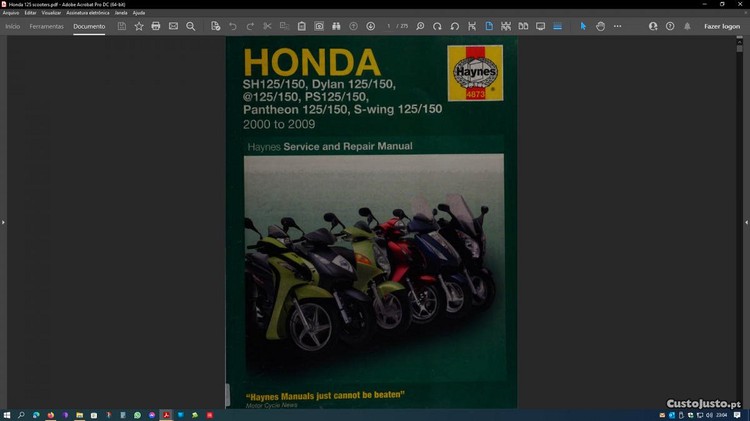The image size is (750, 421).
Task: Expand the left navigation pane arrow
Action: [3, 222]
